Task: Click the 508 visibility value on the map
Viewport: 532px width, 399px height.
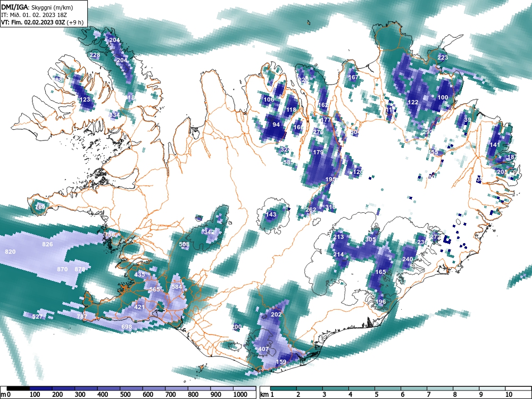Action: click(x=184, y=244)
